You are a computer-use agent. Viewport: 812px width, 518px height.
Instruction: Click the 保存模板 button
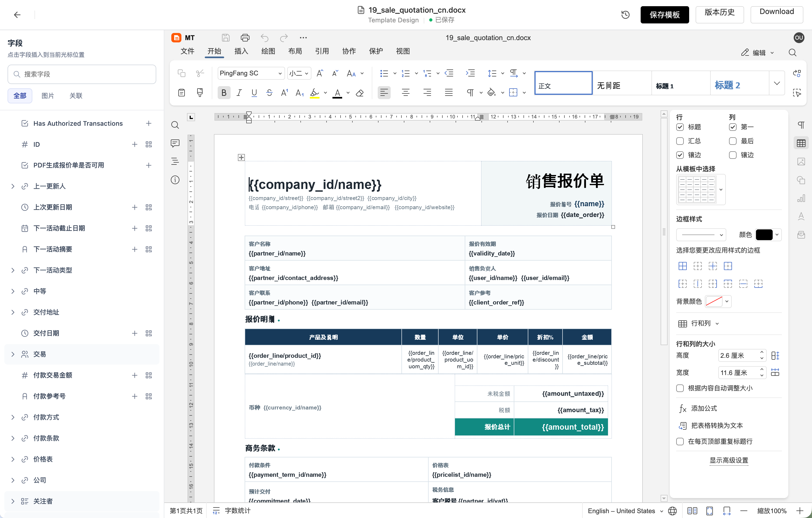click(664, 15)
